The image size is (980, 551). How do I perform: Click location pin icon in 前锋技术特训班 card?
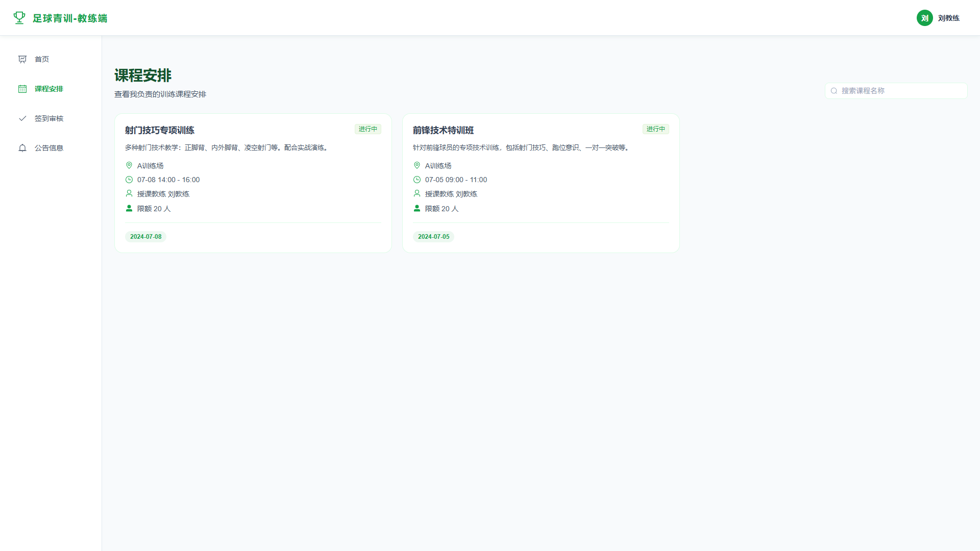[x=417, y=165]
